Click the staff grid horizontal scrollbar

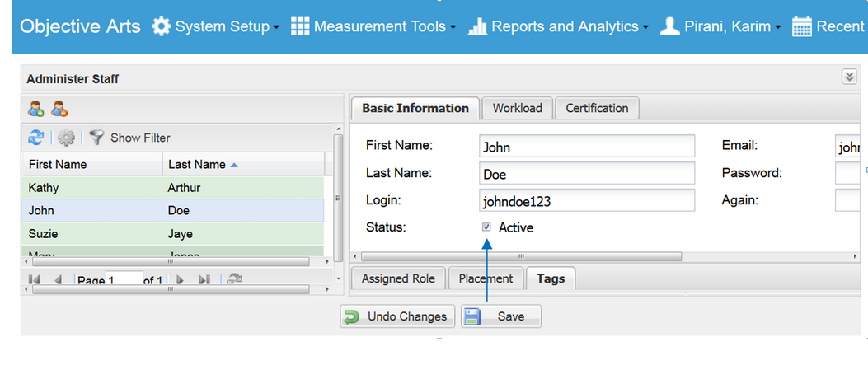tap(170, 261)
